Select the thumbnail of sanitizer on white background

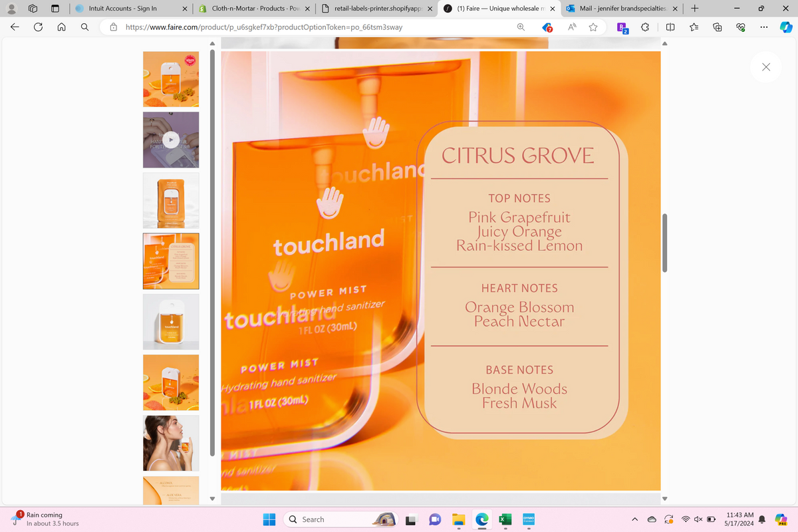coord(171,200)
